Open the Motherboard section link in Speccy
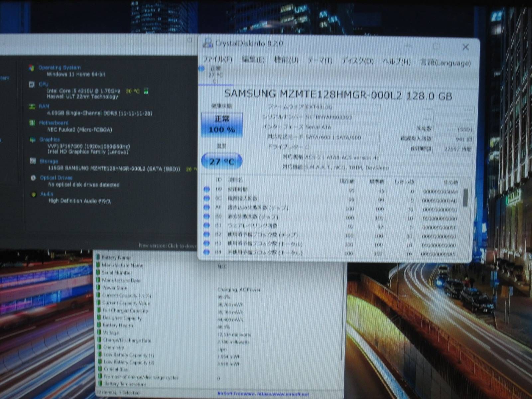This screenshot has height=399, width=532. 54,123
